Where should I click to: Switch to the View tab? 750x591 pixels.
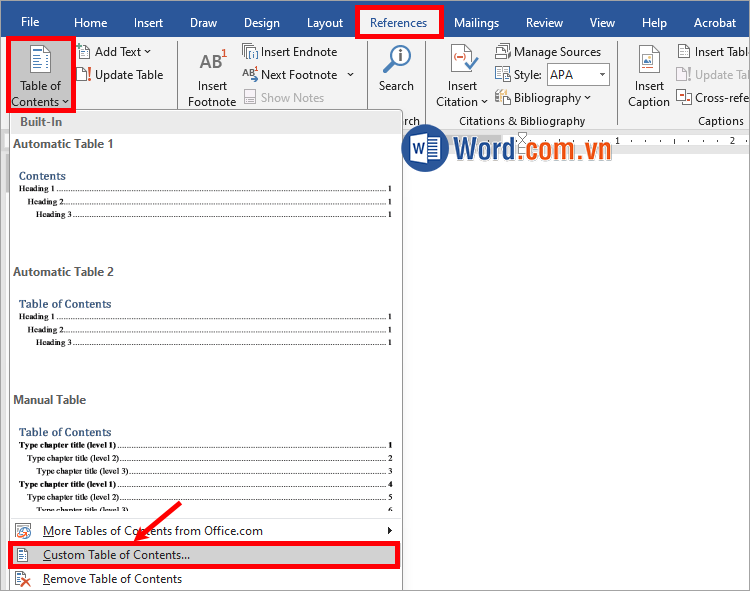pos(602,22)
